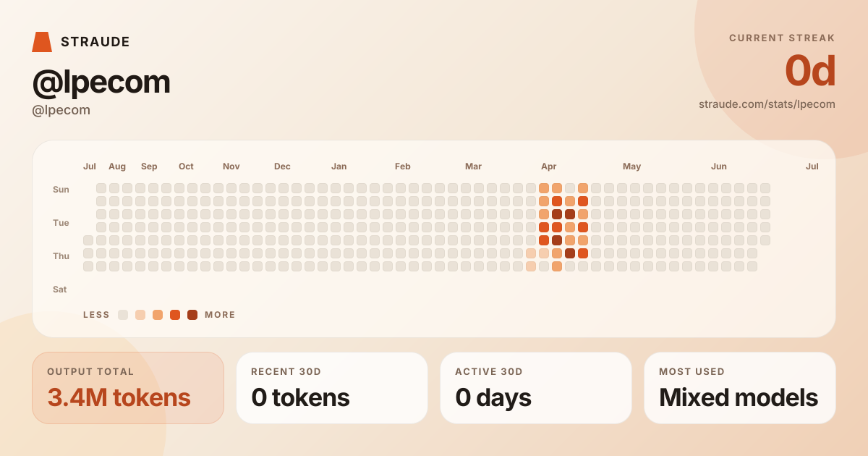Select the pale peach legend swatch
The image size is (868, 456).
tap(140, 315)
